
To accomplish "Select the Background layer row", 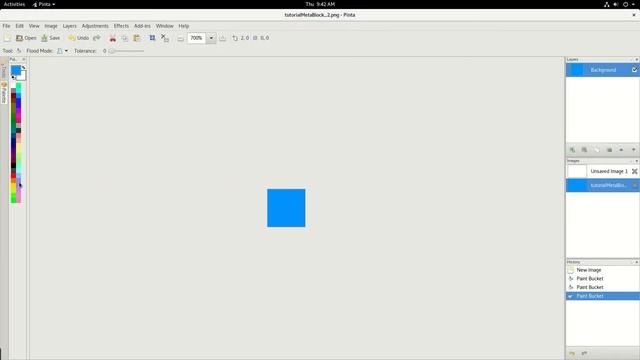I will 602,70.
